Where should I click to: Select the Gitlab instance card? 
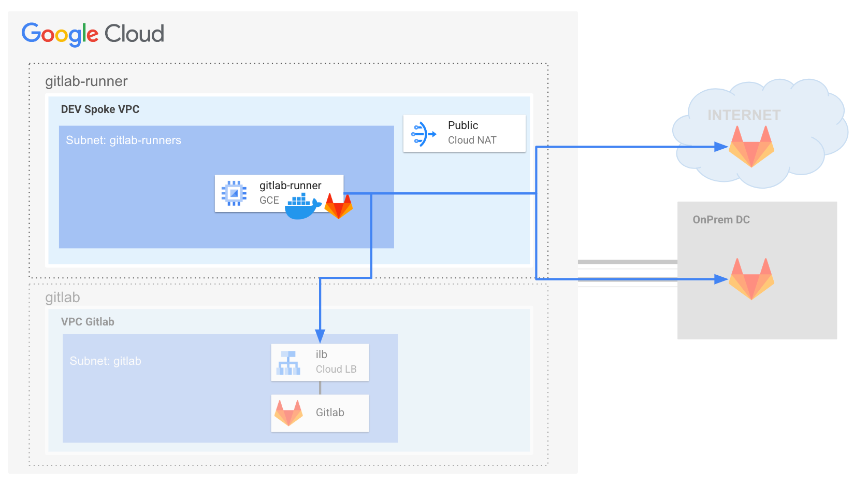pyautogui.click(x=320, y=413)
